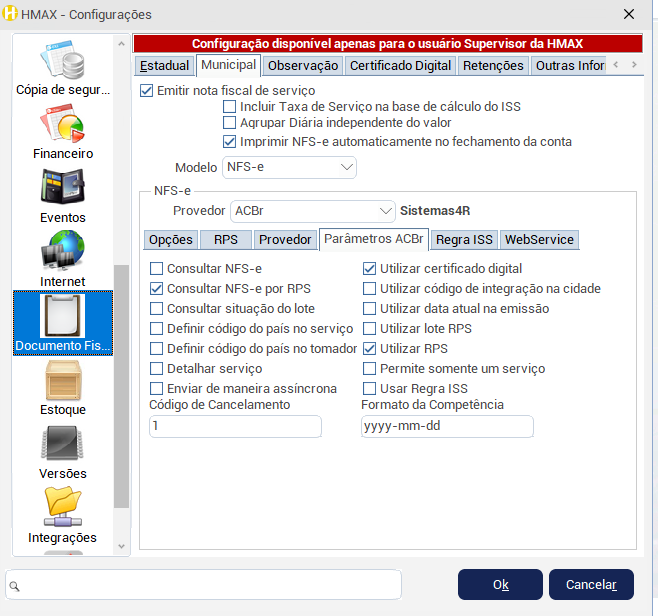
Task: Select the Documento Fiscal clipboard icon
Action: [x=63, y=317]
